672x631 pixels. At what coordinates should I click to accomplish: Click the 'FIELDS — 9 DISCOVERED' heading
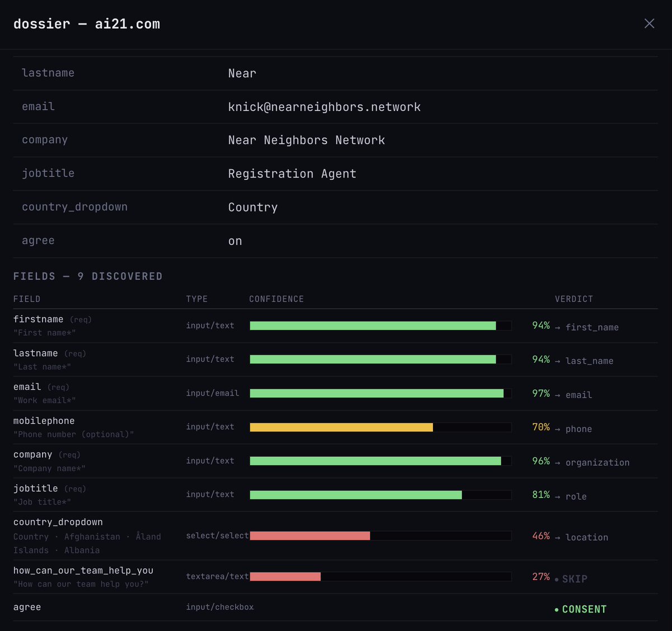pyautogui.click(x=88, y=276)
